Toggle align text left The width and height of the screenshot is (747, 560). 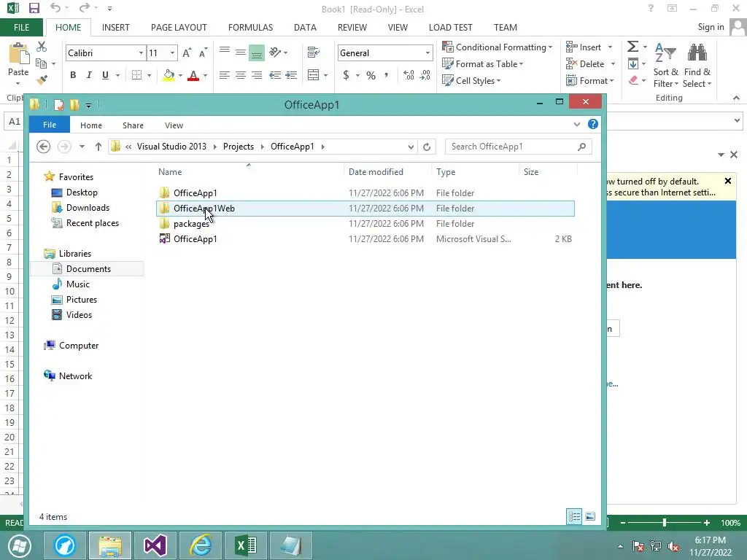pyautogui.click(x=225, y=75)
